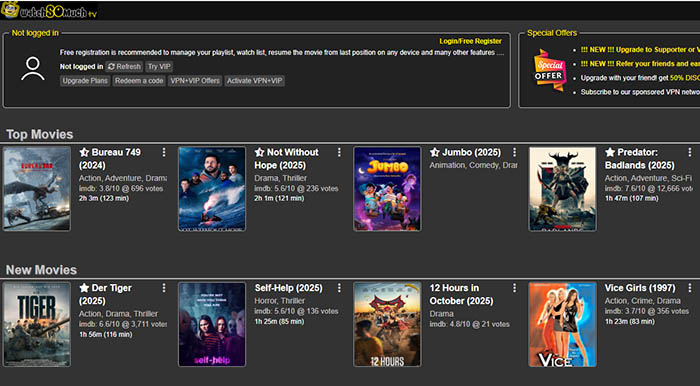This screenshot has height=386, width=700.
Task: Click 'Subscribe to our sponsored VPN' offer line
Action: (640, 92)
